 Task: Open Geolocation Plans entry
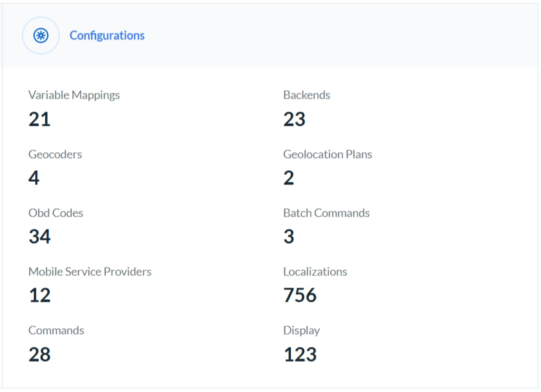click(328, 154)
